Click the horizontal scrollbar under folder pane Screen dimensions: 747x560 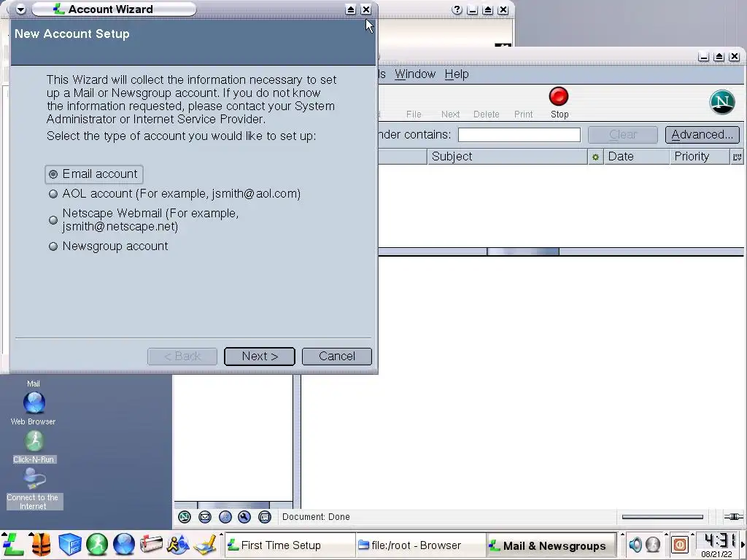tap(233, 505)
